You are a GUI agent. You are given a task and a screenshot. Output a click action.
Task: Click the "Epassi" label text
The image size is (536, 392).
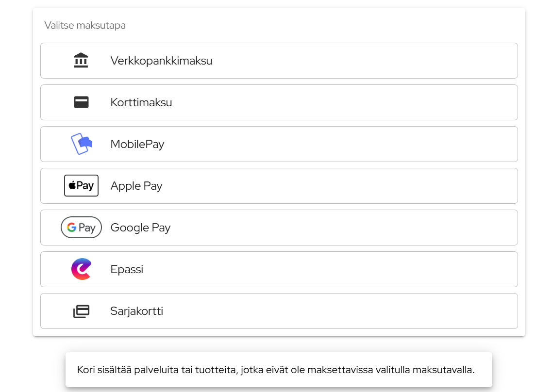tap(127, 269)
